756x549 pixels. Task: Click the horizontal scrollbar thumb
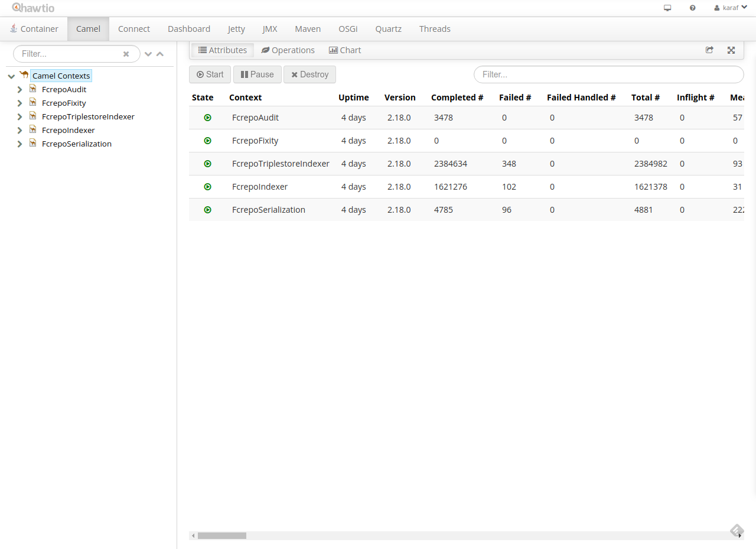click(x=222, y=536)
